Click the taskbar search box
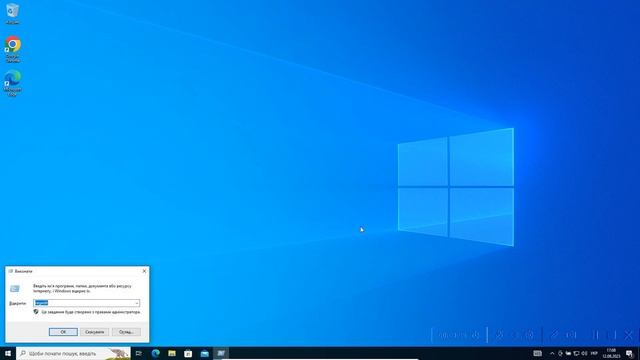The width and height of the screenshot is (640, 360). coord(73,353)
